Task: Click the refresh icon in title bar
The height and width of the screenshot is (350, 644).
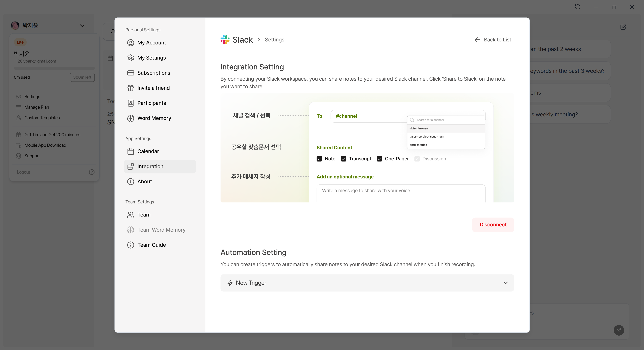Action: [x=578, y=7]
